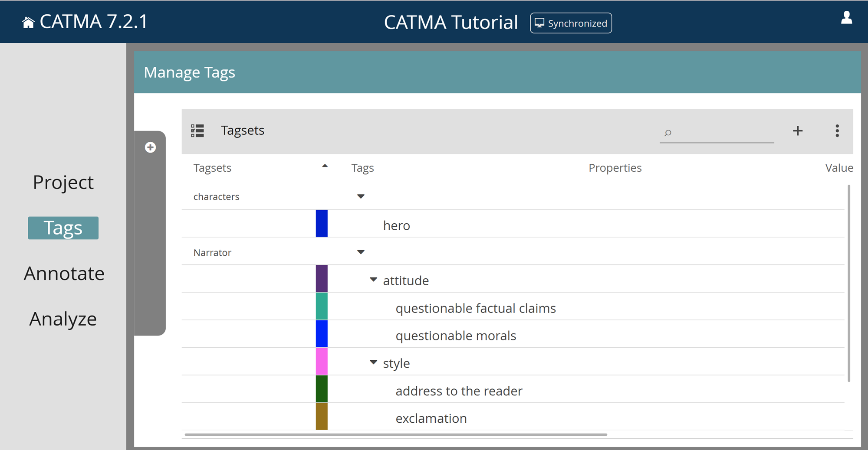Click the monitor icon in the Synchronized badge
868x450 pixels.
click(x=539, y=23)
